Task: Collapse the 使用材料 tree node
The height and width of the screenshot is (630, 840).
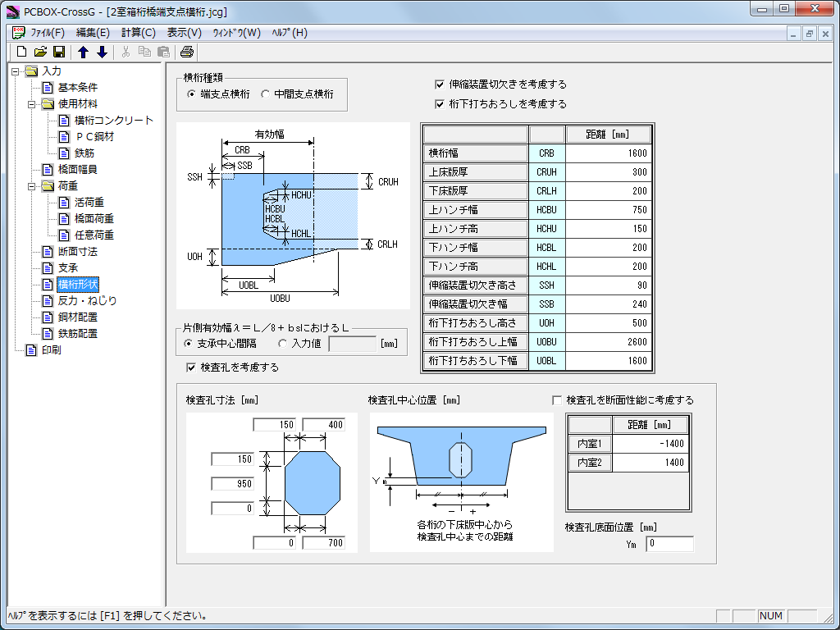Action: [31, 104]
